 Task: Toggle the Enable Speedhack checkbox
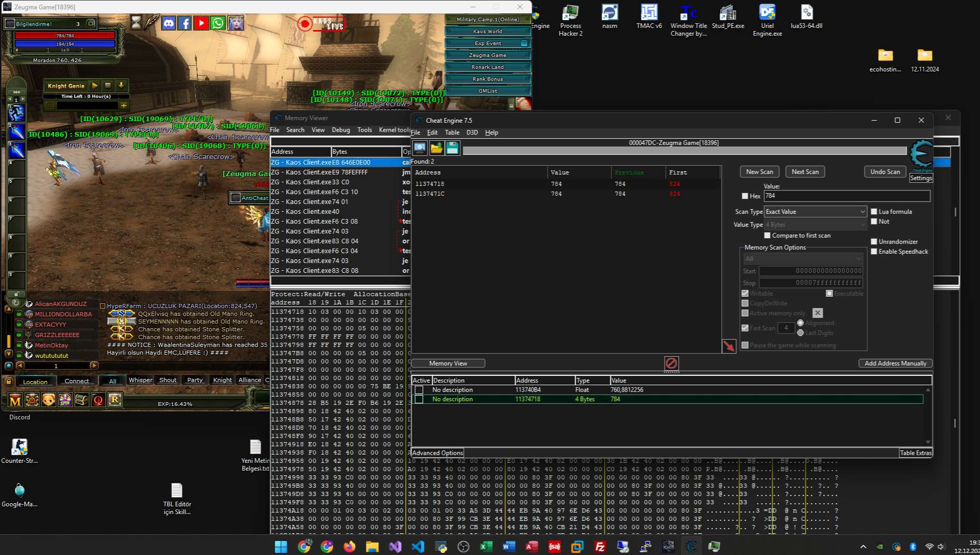tap(874, 252)
